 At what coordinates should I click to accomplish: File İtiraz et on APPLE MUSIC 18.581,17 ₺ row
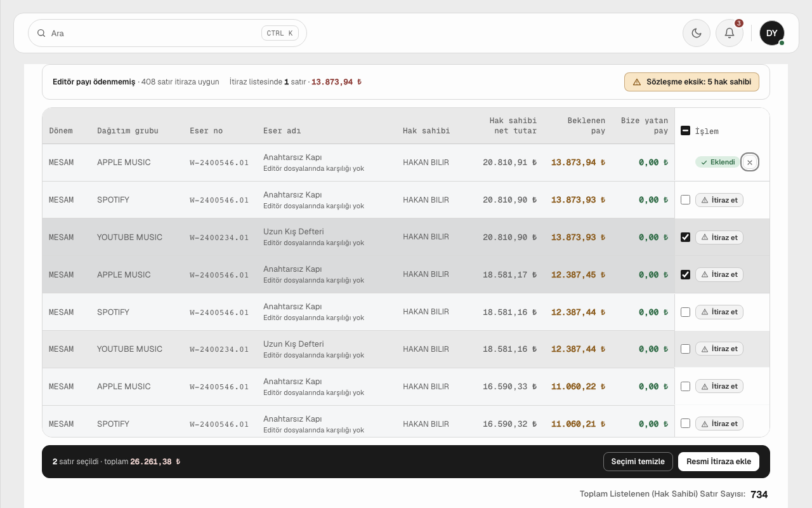point(719,275)
